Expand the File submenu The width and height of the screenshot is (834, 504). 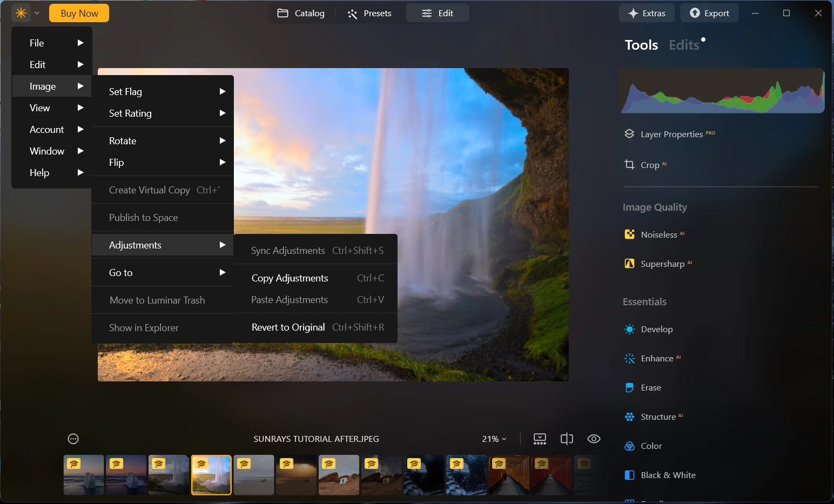tap(52, 43)
